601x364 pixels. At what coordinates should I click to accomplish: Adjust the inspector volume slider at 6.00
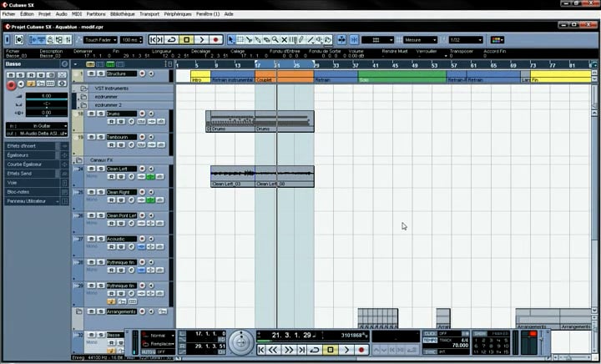point(47,96)
